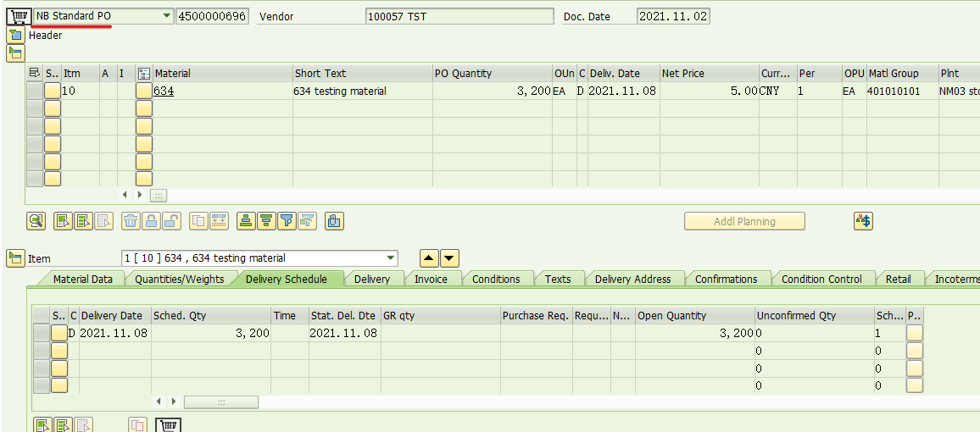Select the schedule row selector for 2021.11.08
Screen dimensions: 980x432
point(42,334)
